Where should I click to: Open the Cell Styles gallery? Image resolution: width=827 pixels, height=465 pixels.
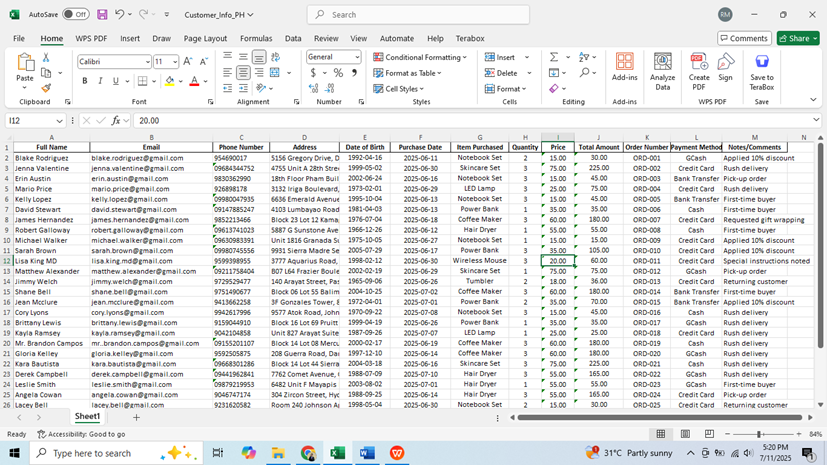[399, 89]
